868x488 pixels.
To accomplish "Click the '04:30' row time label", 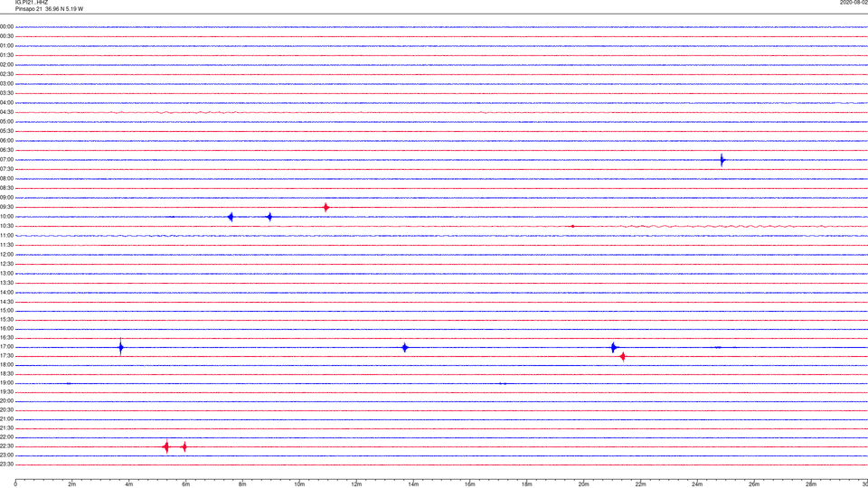I will point(6,112).
